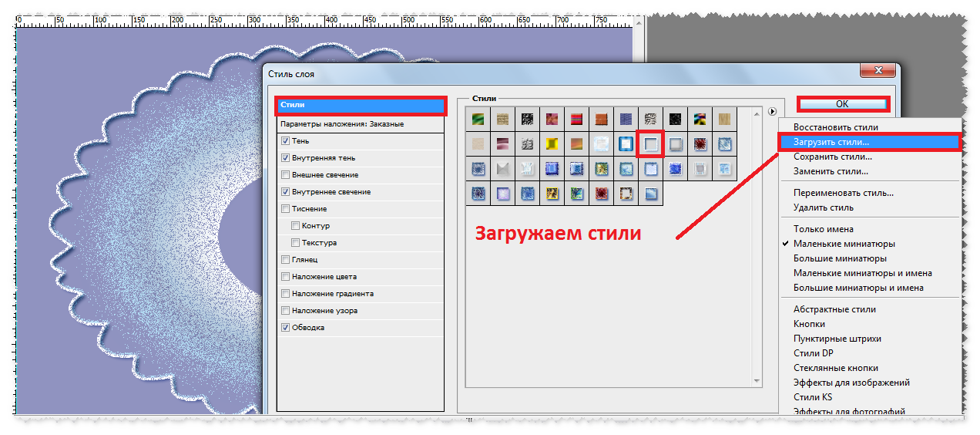Apply the orange brick style thumbnail
980x435 pixels.
click(x=600, y=120)
